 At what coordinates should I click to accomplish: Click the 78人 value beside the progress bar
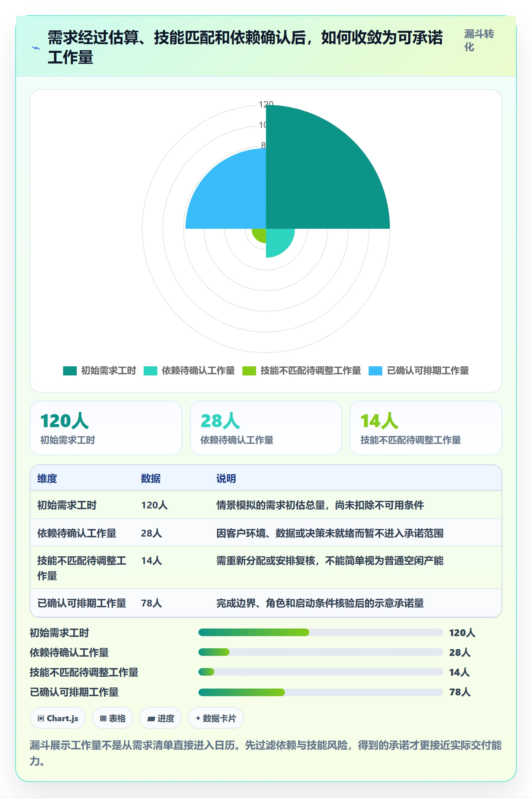point(460,692)
